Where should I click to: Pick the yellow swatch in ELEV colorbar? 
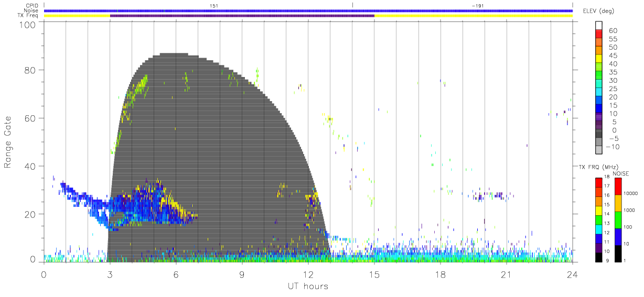tap(599, 59)
